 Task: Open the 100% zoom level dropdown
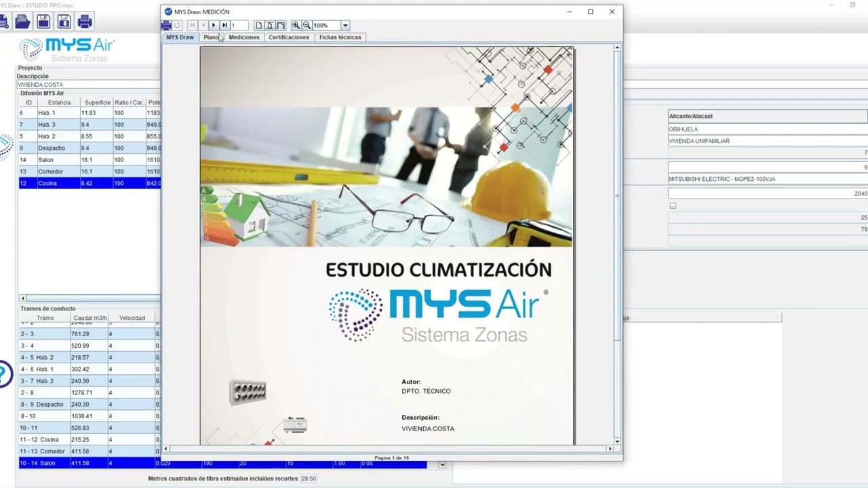345,25
